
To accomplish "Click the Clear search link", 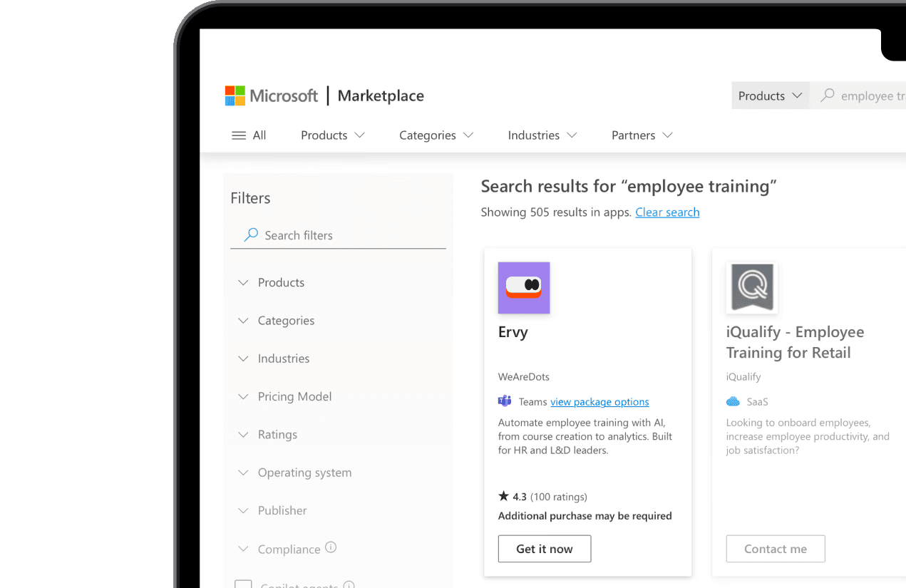I will (x=667, y=212).
